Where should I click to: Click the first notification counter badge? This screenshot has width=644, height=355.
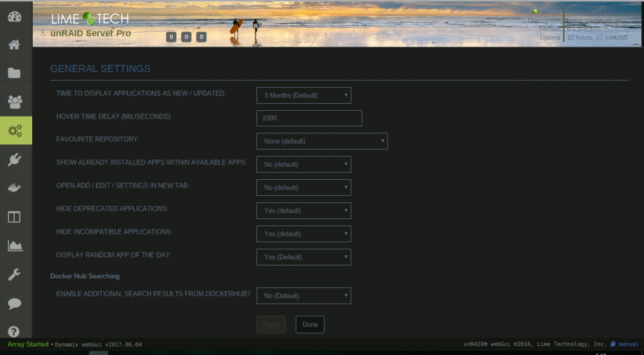click(171, 37)
